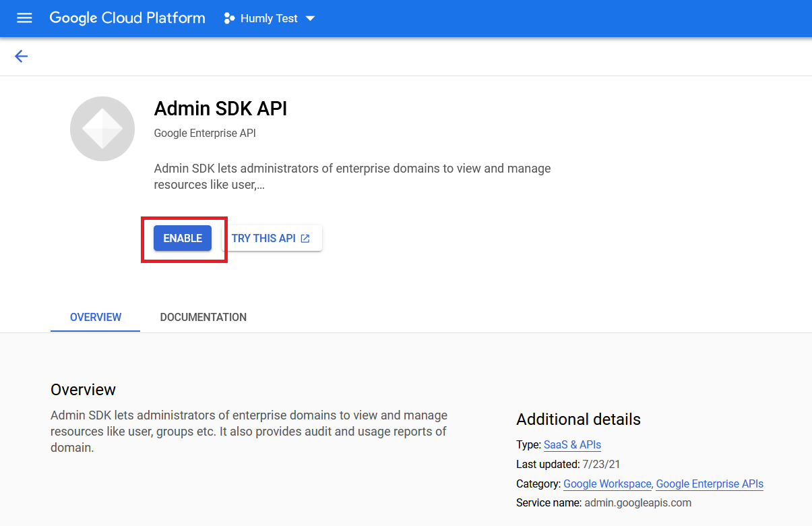The height and width of the screenshot is (526, 812).
Task: Click the external link icon on TRY THIS API
Action: click(x=305, y=238)
